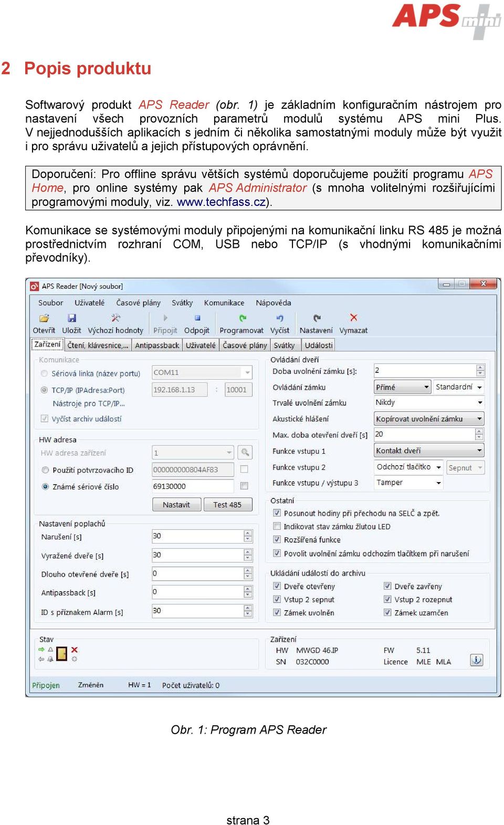Open the COM11 port dropdown
The height and width of the screenshot is (825, 504).
[x=202, y=372]
